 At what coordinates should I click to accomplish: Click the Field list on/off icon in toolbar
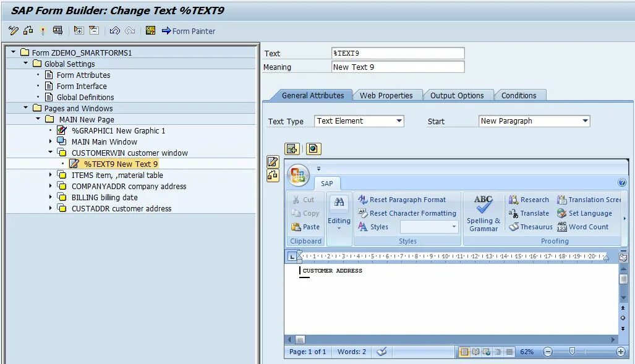[58, 30]
